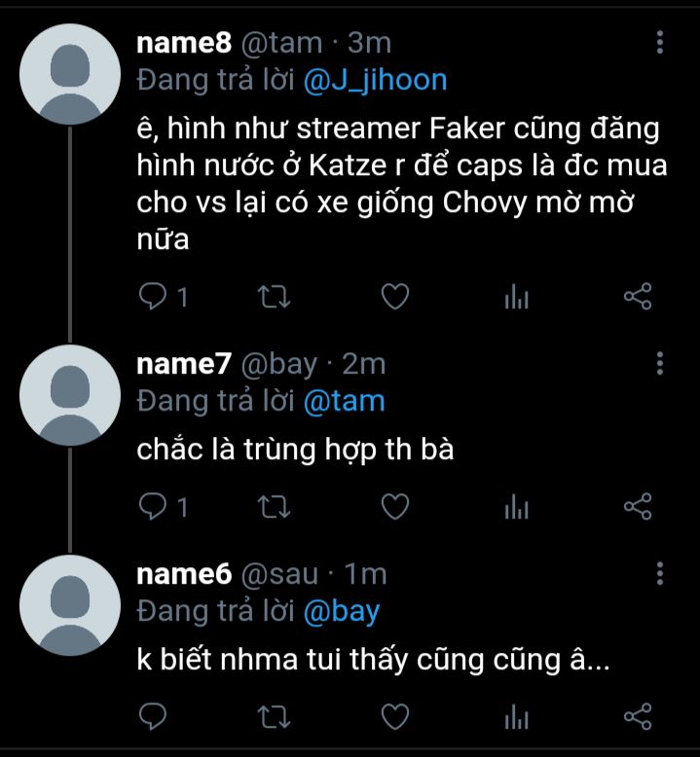Screen dimensions: 700x757
Task: Share name8's tweet
Action: click(637, 297)
